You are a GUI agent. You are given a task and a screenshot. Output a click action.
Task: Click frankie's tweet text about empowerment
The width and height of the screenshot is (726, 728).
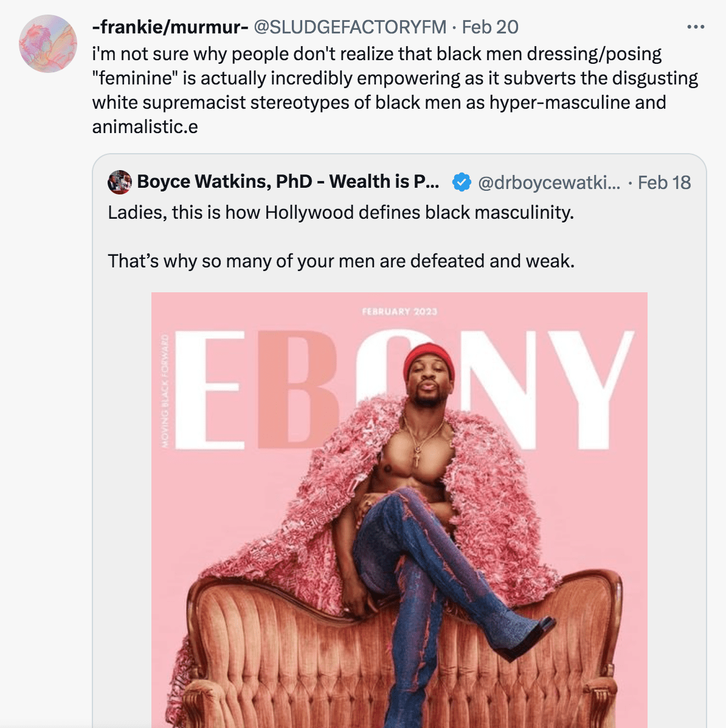coord(395,90)
